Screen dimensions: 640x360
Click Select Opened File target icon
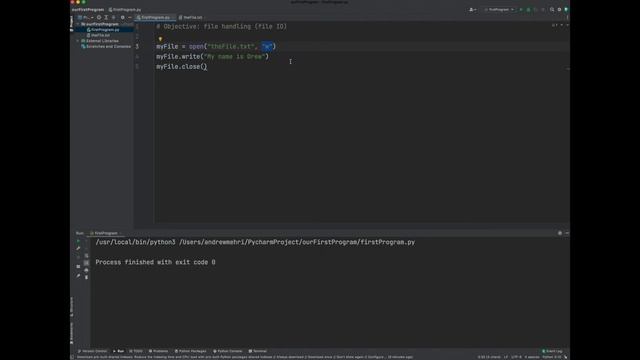pos(99,18)
